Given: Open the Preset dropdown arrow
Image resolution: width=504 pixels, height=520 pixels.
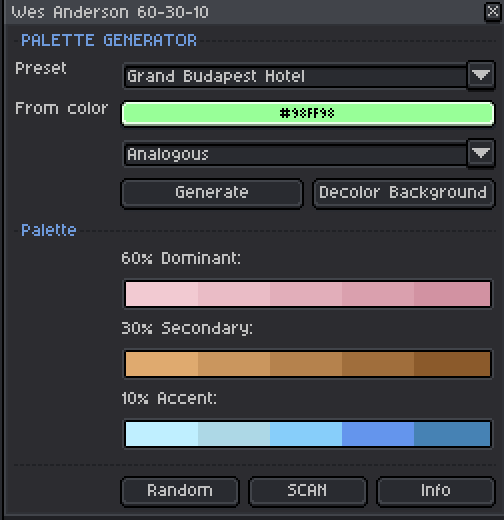Looking at the screenshot, I should (x=481, y=75).
